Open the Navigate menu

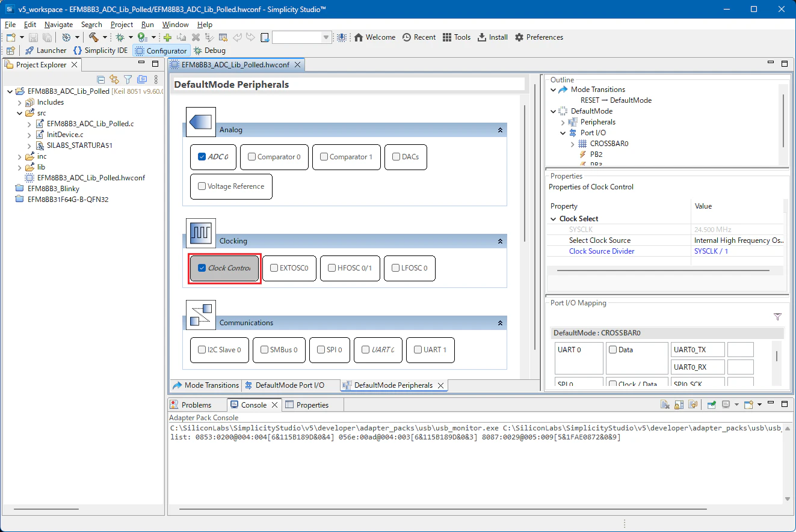58,25
